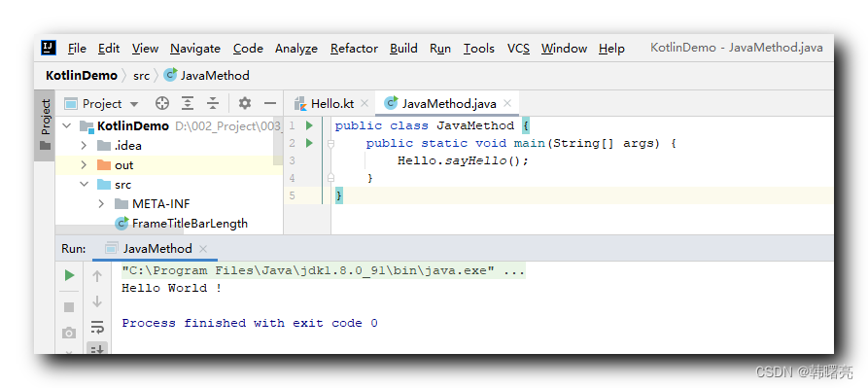Click the Expand All icon in Project panel
The height and width of the screenshot is (388, 868).
pyautogui.click(x=188, y=103)
